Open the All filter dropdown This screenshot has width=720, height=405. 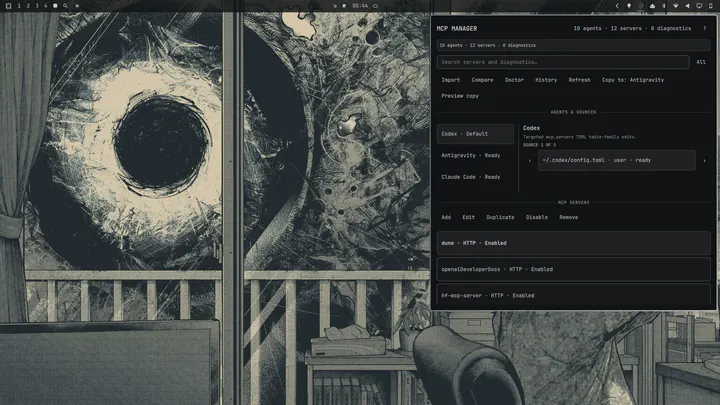[x=701, y=62]
